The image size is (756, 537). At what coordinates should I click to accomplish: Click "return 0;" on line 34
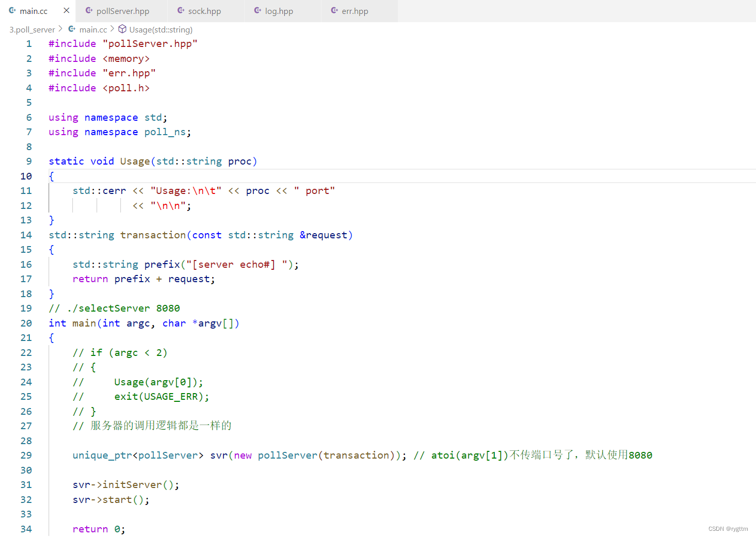[x=99, y=529]
